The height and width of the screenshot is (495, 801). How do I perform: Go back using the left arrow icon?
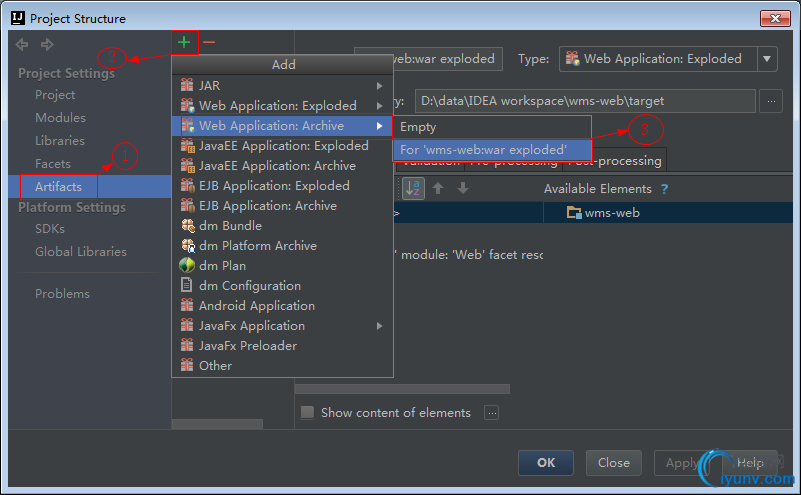[22, 44]
